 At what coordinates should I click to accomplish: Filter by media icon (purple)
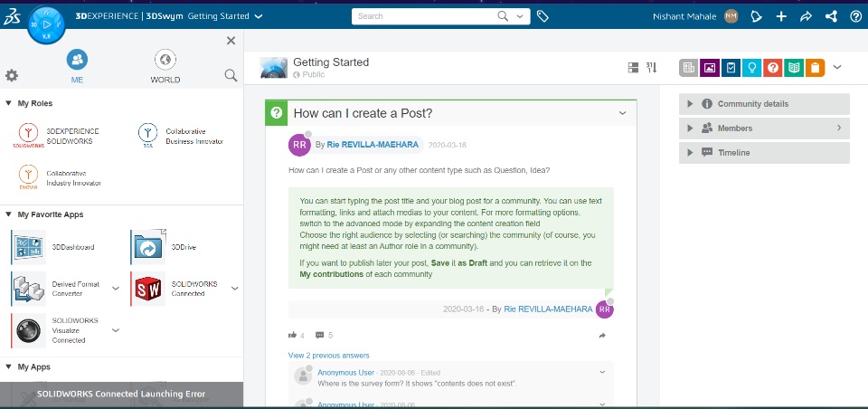tap(710, 68)
